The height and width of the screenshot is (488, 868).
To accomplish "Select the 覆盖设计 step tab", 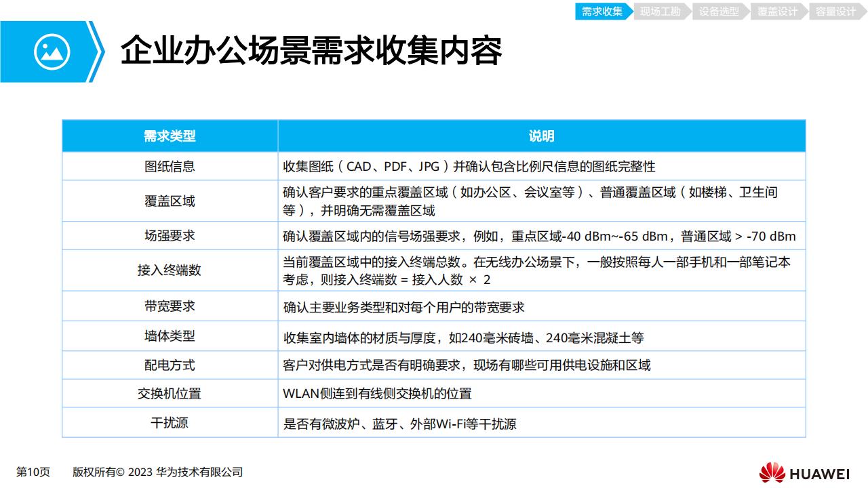I will 778,12.
